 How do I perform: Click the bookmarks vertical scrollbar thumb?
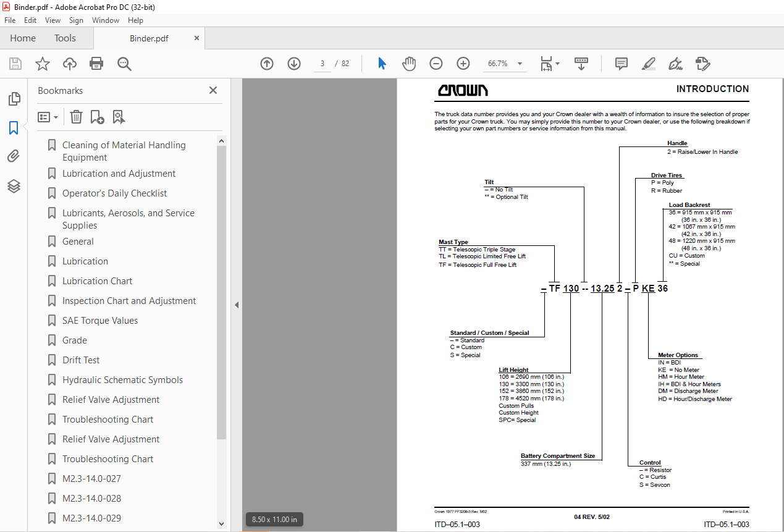tap(222, 293)
